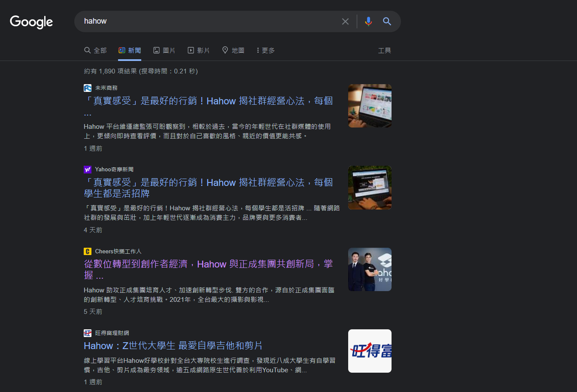Start voice search with the microphone icon

[x=368, y=21]
